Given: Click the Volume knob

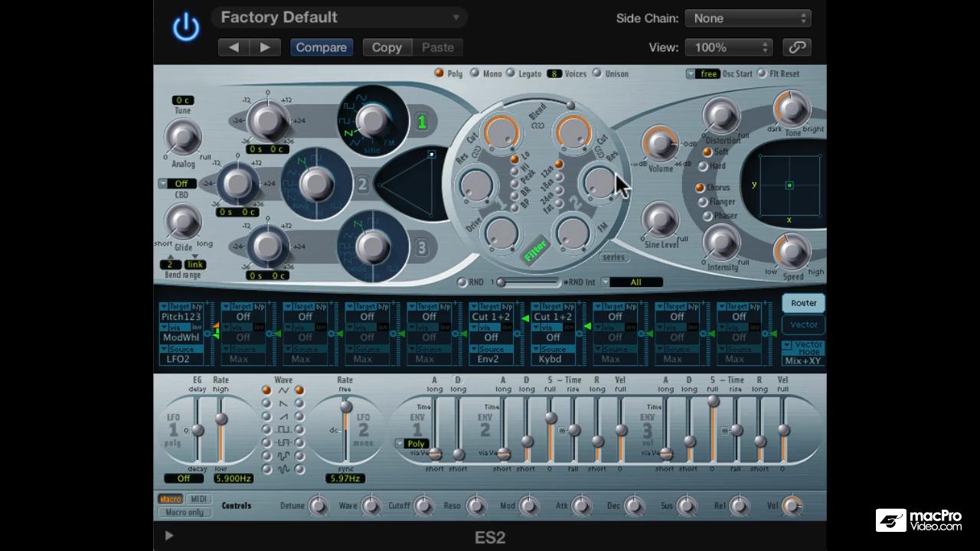Looking at the screenshot, I should point(659,144).
